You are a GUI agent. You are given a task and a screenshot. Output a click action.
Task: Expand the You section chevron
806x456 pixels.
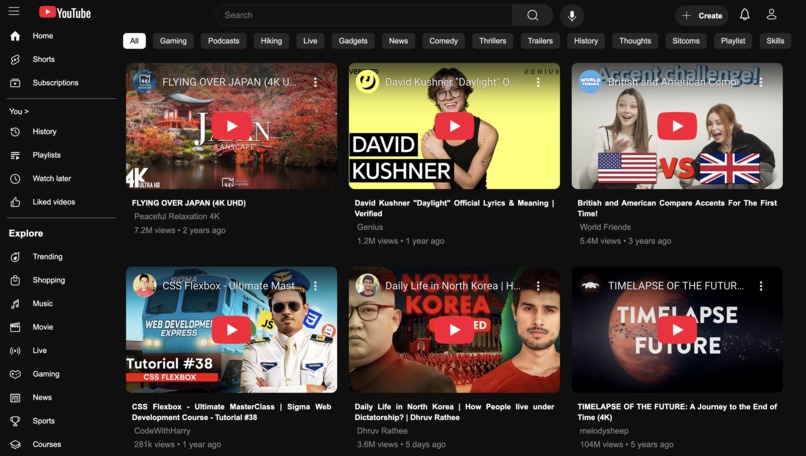[26, 112]
